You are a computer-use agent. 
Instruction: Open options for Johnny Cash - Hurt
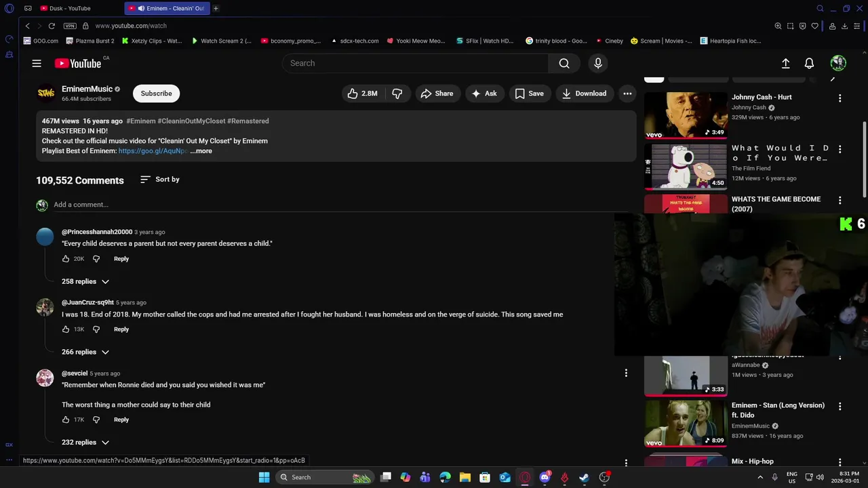point(840,98)
